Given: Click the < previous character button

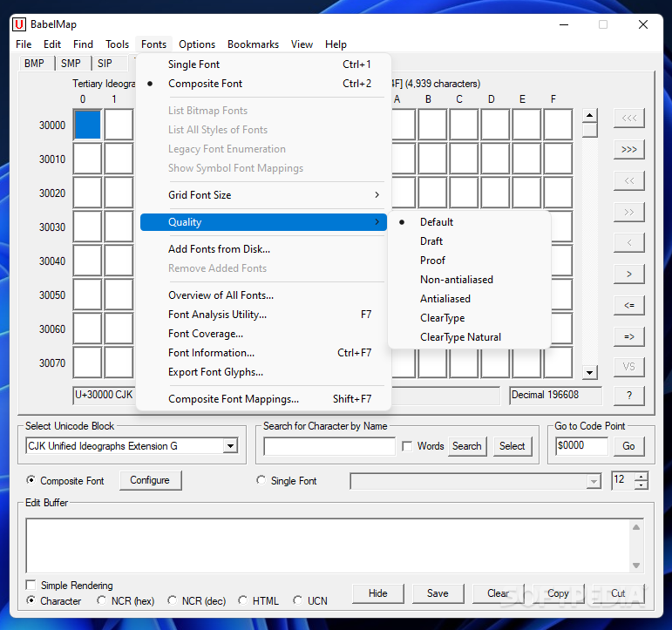Looking at the screenshot, I should coord(628,243).
